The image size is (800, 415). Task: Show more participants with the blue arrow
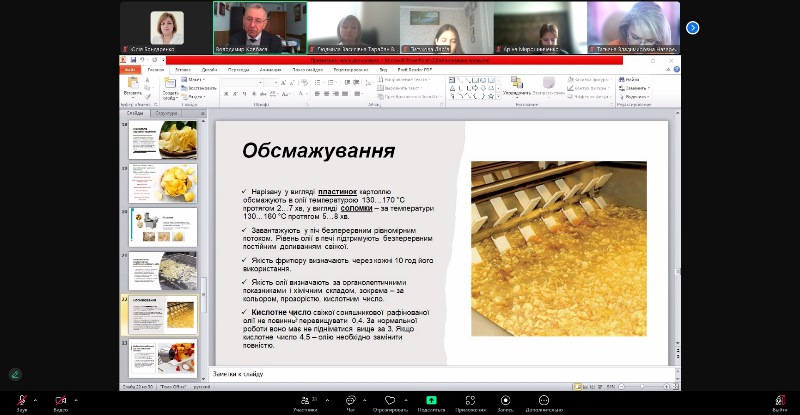click(692, 28)
